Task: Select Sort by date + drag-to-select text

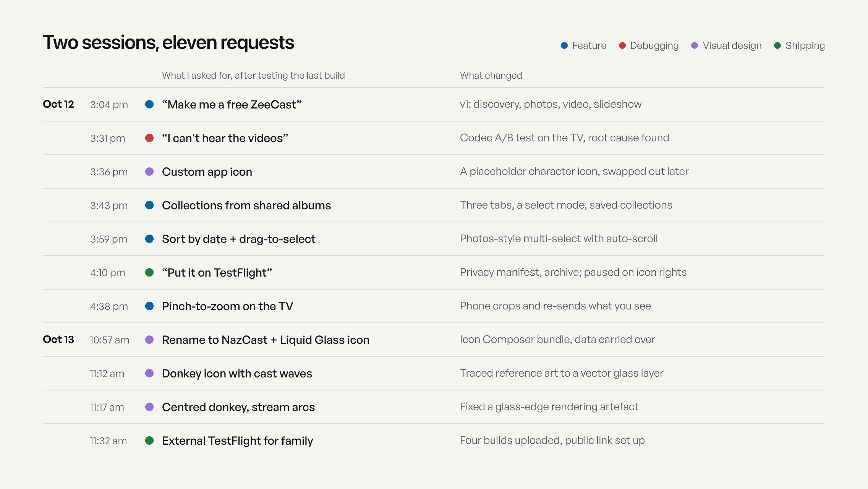Action: click(x=239, y=239)
